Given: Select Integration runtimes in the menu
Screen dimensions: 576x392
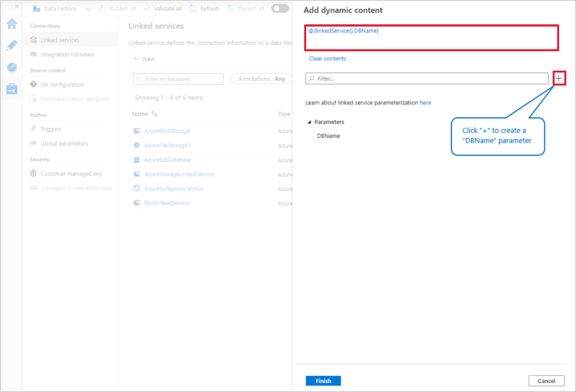Looking at the screenshot, I should point(67,54).
